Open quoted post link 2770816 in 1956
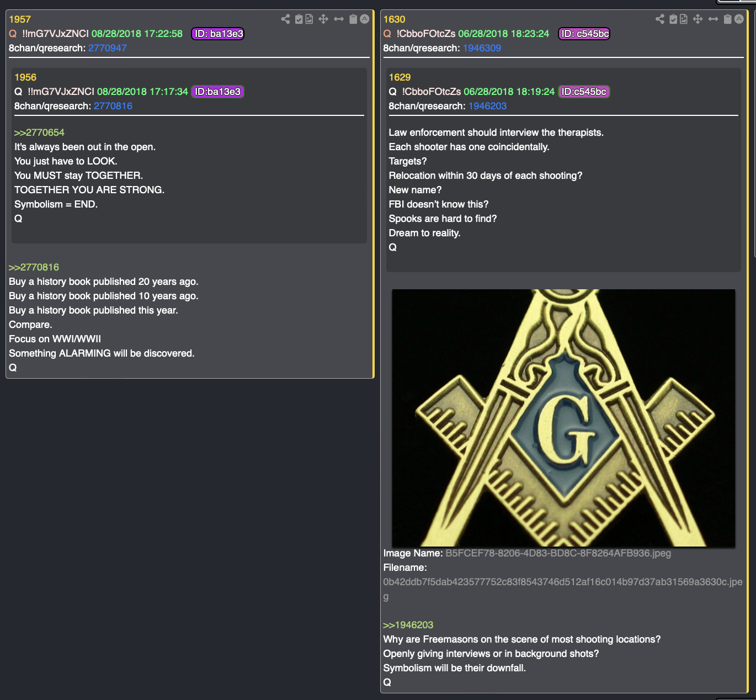 113,106
